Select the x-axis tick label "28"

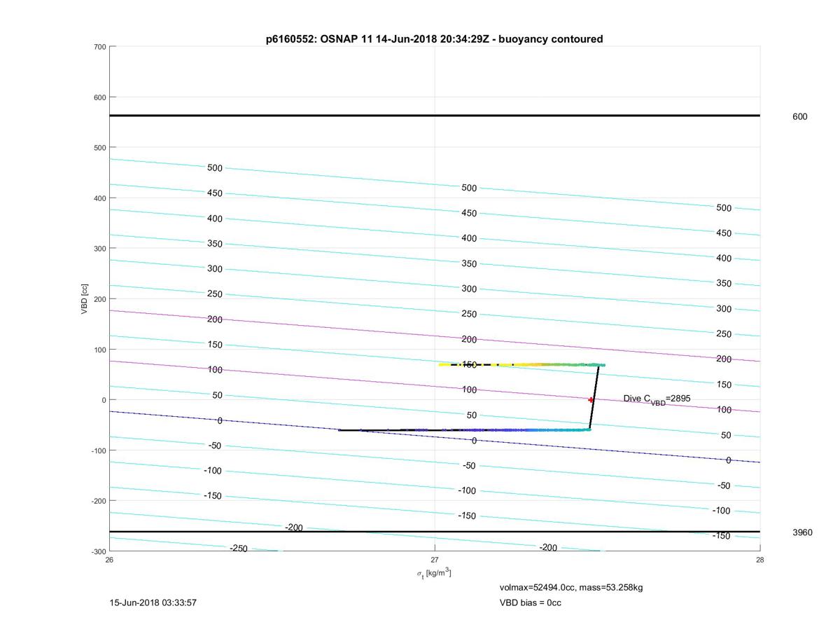[759, 560]
